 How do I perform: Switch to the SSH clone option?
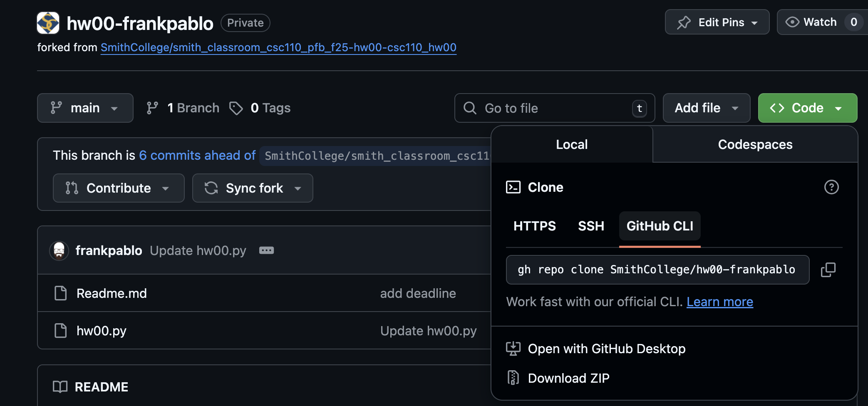591,226
